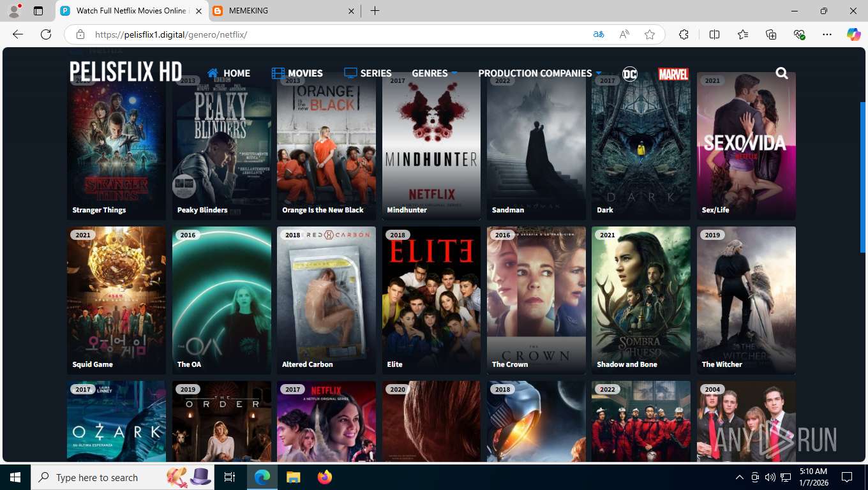868x490 pixels.
Task: Select Microsoft Edge taskbar icon
Action: point(262,477)
